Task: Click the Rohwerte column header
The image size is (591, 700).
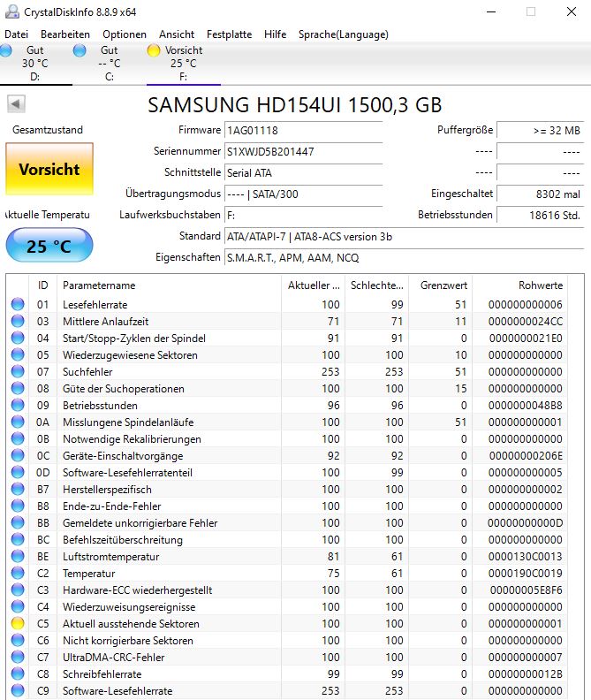Action: pos(540,285)
